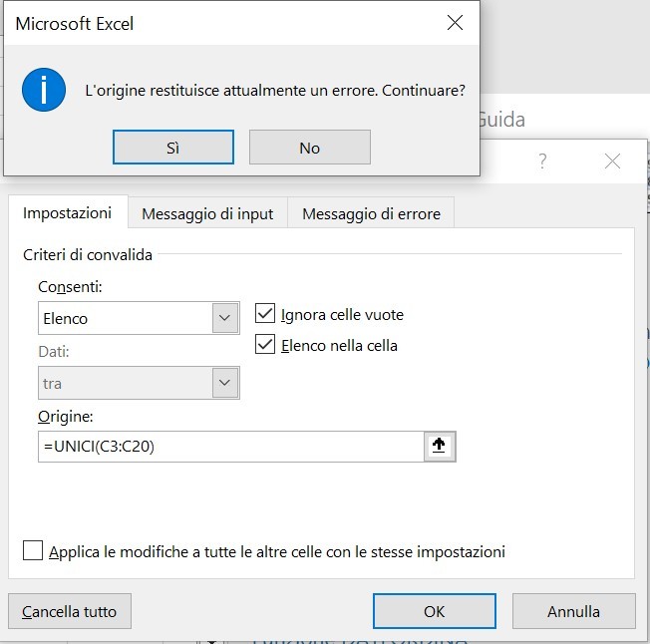The width and height of the screenshot is (650, 644).
Task: Close the Microsoft Excel message box
Action: tap(455, 23)
